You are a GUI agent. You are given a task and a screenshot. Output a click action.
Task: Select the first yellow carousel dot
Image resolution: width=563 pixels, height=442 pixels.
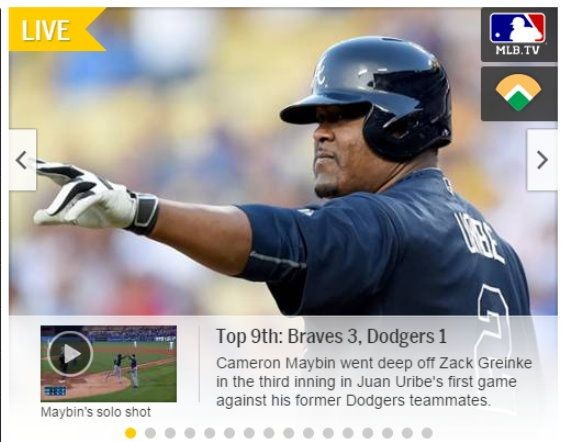click(x=131, y=433)
